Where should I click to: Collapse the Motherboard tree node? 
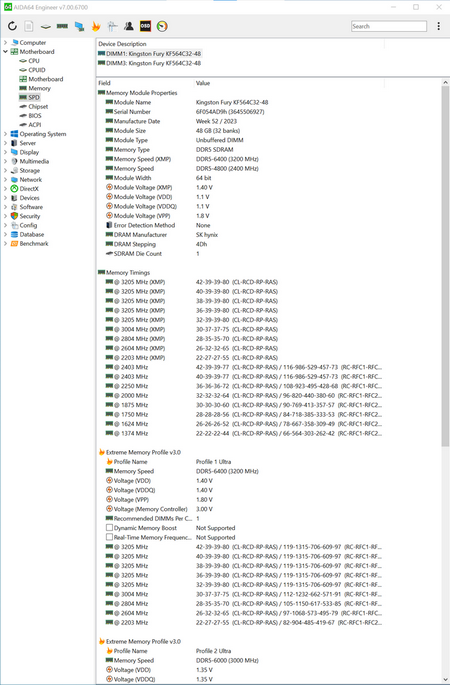point(5,52)
